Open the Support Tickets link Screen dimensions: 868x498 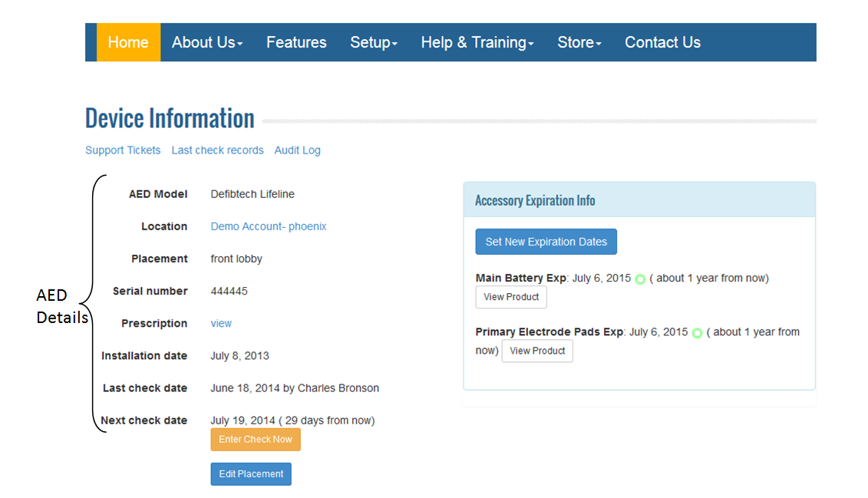(x=123, y=150)
